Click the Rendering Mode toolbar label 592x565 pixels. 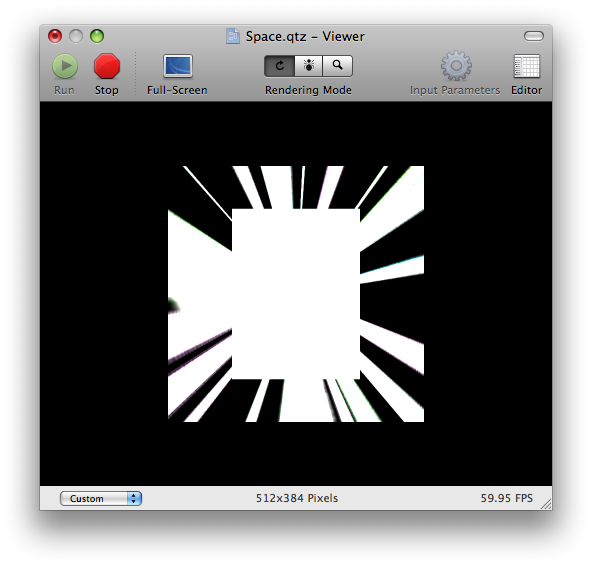click(308, 90)
